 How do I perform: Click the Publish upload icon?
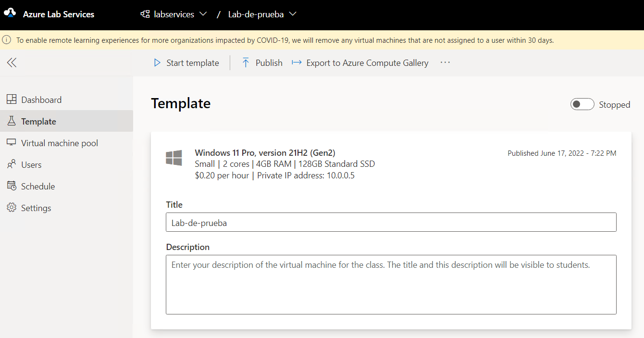pos(246,63)
